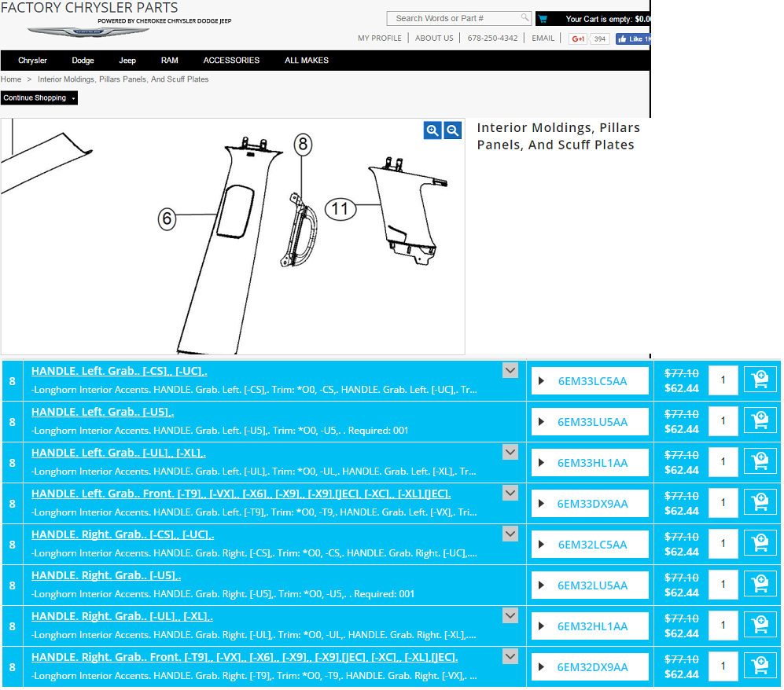
Task: Expand description of Right Grab [-UL] handle
Action: (x=510, y=615)
